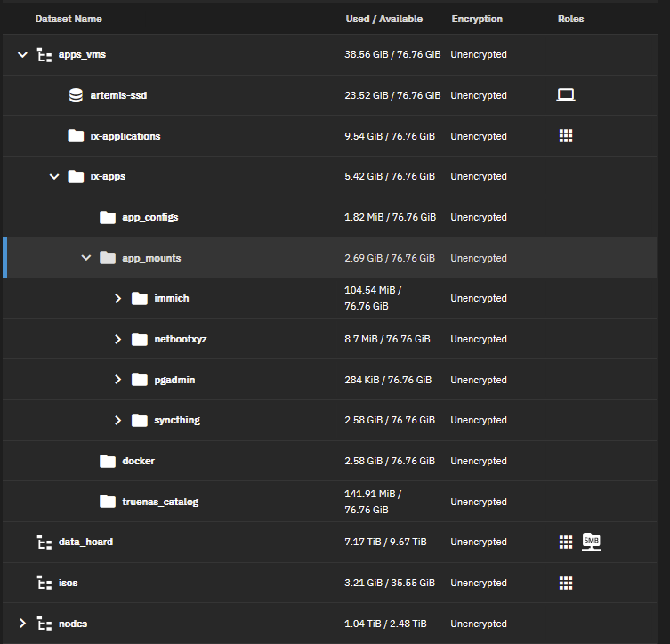This screenshot has height=644, width=670.
Task: Collapse the app_mounts dataset chevron
Action: pos(86,258)
